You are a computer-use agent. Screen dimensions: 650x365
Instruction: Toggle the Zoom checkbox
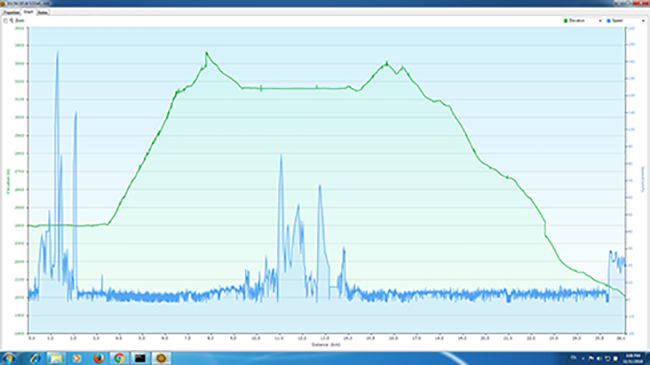point(5,20)
